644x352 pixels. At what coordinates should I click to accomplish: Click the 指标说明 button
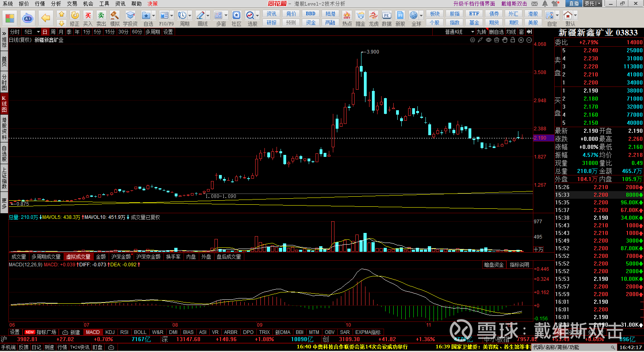(x=519, y=265)
